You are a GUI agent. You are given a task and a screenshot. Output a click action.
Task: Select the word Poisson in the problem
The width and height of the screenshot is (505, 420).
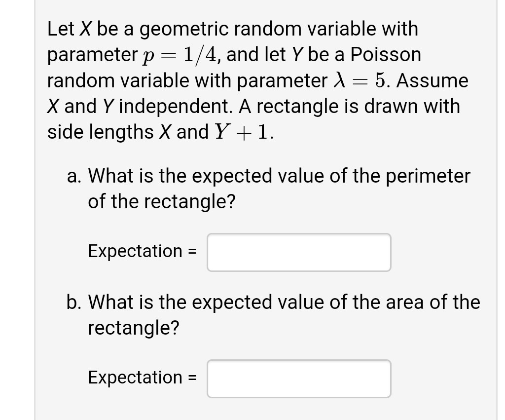[x=385, y=54]
